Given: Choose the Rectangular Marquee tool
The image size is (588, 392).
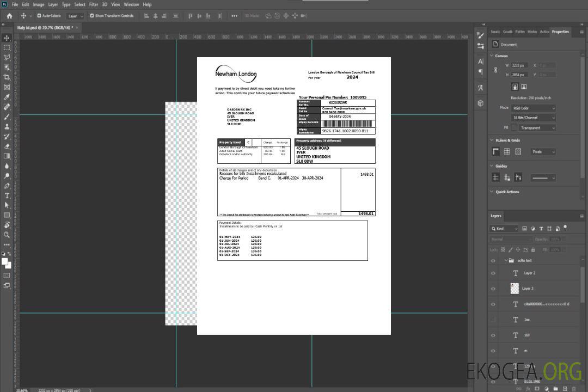Looking at the screenshot, I should click(x=7, y=47).
